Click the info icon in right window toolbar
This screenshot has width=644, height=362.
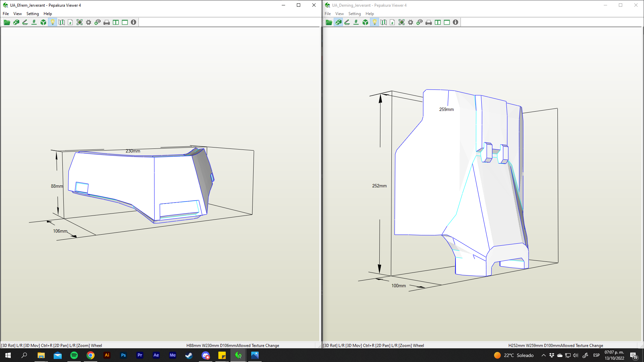coord(455,22)
